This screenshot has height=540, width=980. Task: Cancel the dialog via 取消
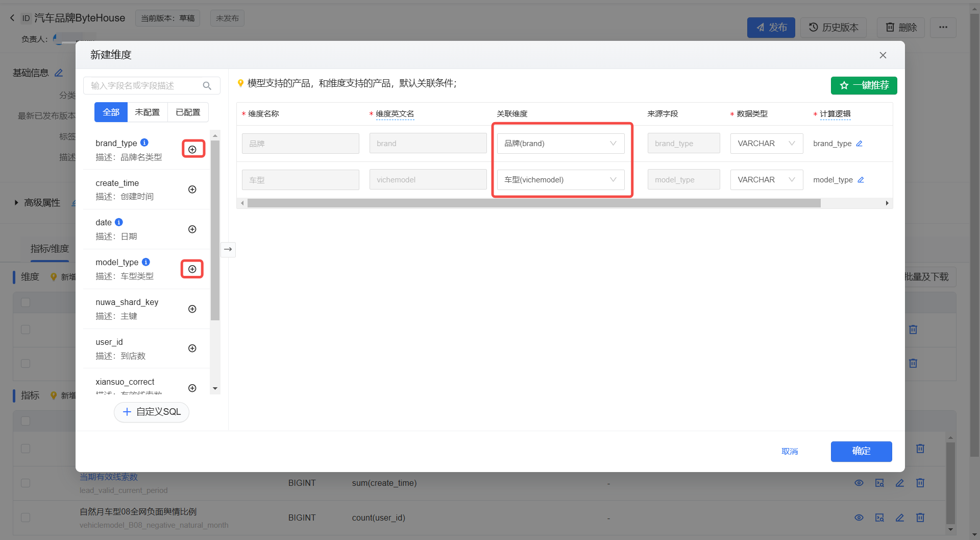click(x=790, y=451)
